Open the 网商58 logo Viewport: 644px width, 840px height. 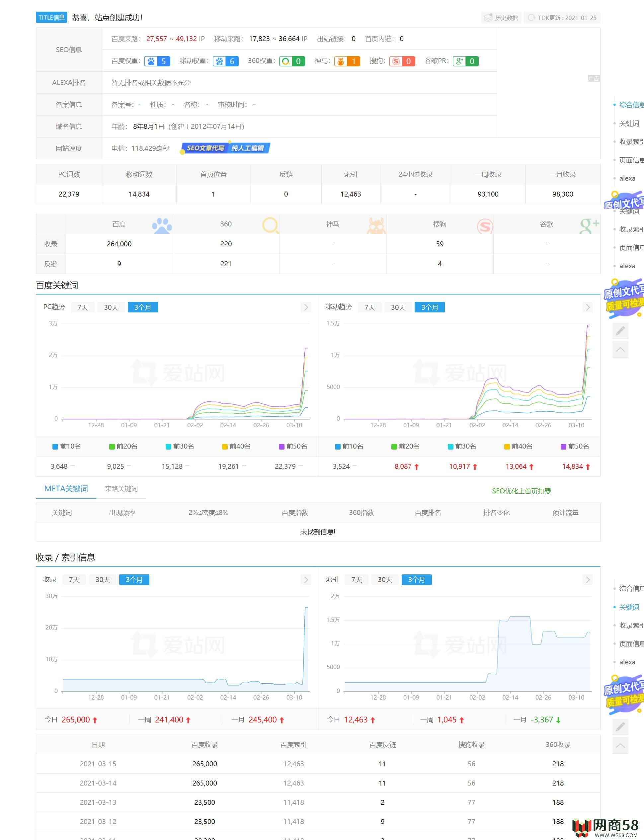point(606,828)
